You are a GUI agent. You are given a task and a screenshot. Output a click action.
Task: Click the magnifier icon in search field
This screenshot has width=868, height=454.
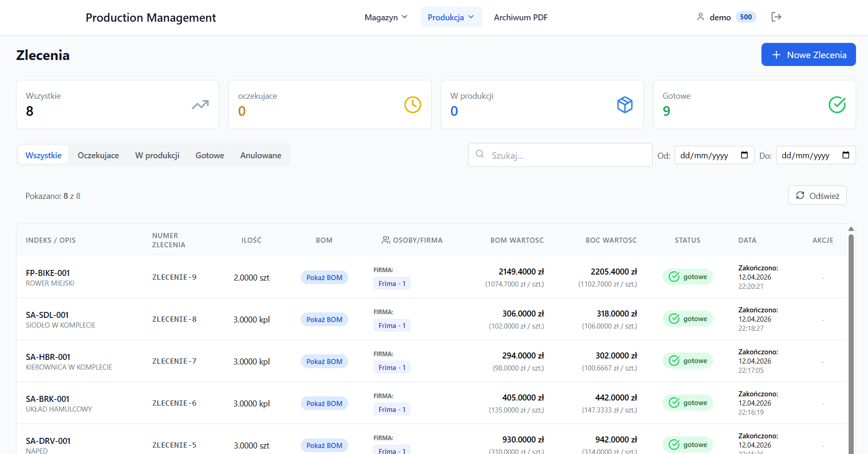[x=480, y=154]
